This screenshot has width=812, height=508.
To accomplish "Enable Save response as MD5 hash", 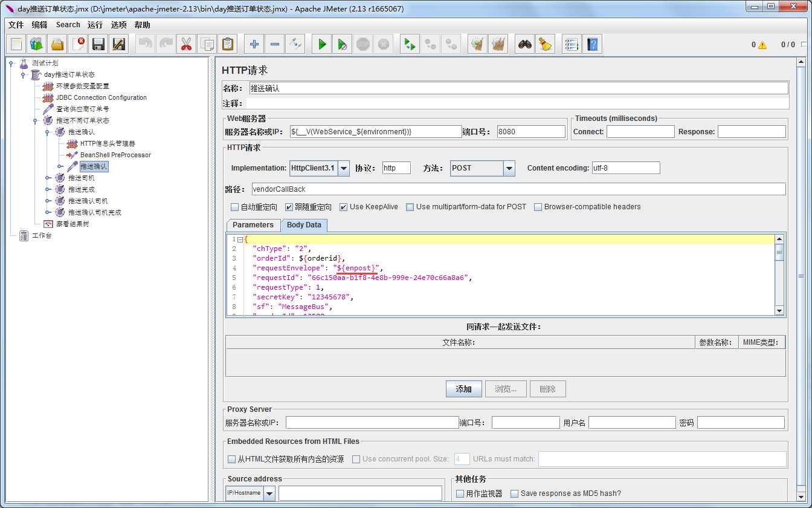I will pos(514,493).
